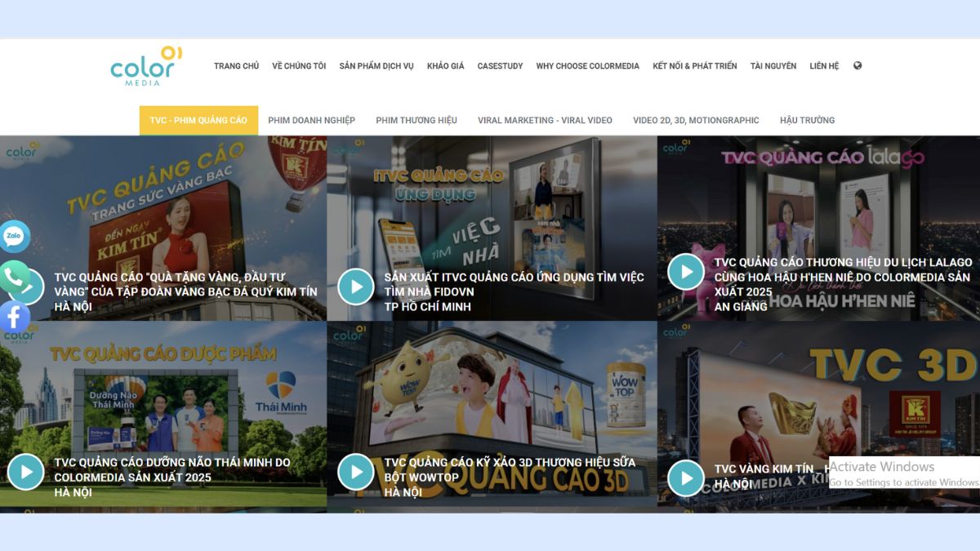Go to Trang Chủ
This screenshot has height=551, width=980.
click(x=236, y=66)
